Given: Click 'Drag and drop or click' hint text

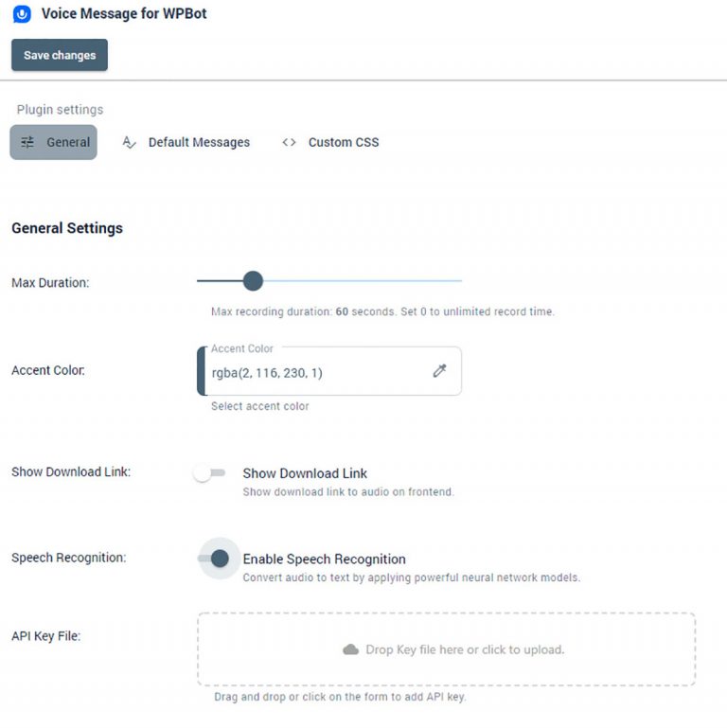Looking at the screenshot, I should (340, 697).
